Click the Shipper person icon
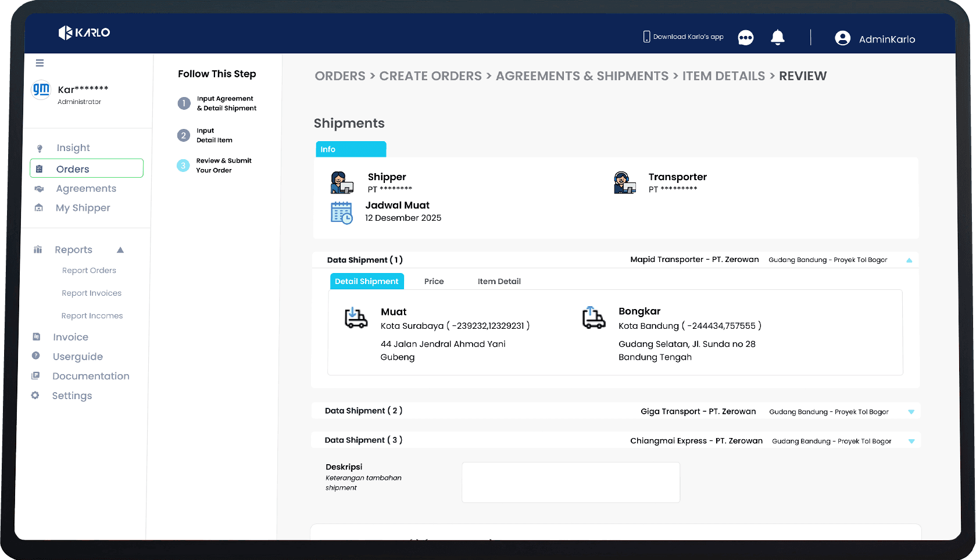 pos(342,182)
